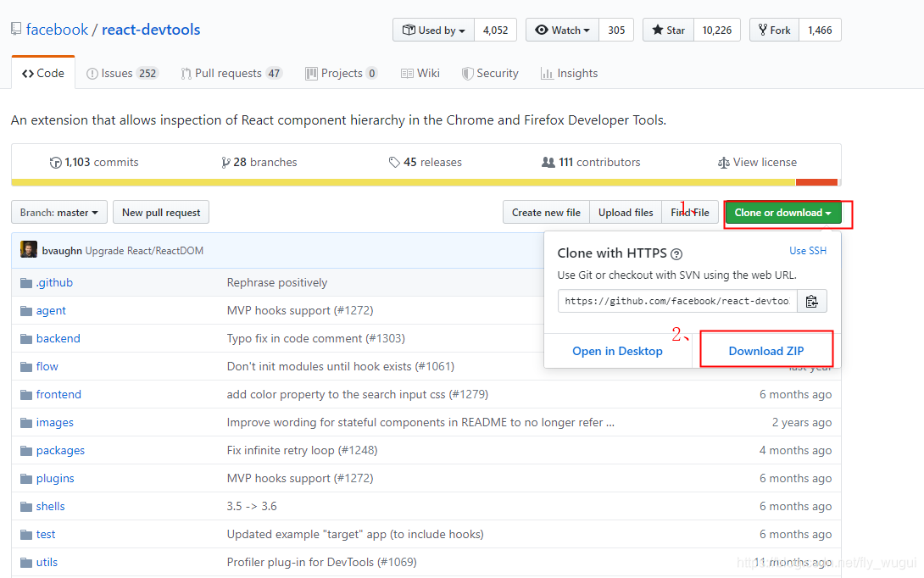Star the react-devtools repository
Image resolution: width=924 pixels, height=578 pixels.
pyautogui.click(x=668, y=30)
